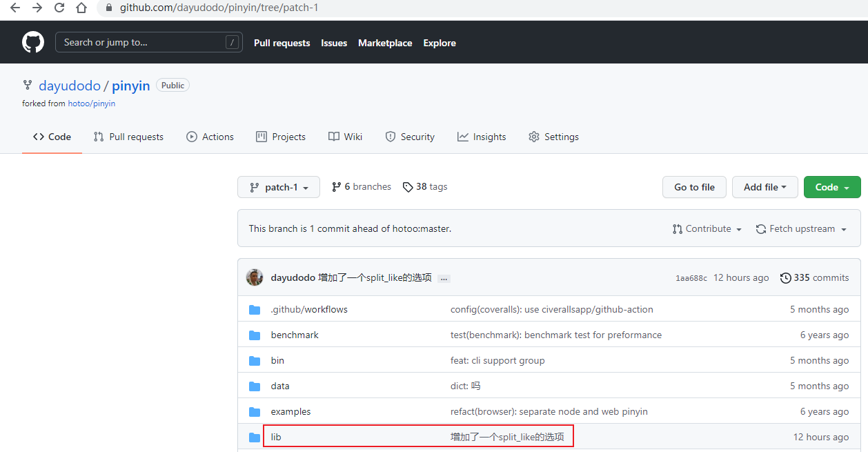Open the examples folder name
868x452 pixels.
tap(290, 412)
